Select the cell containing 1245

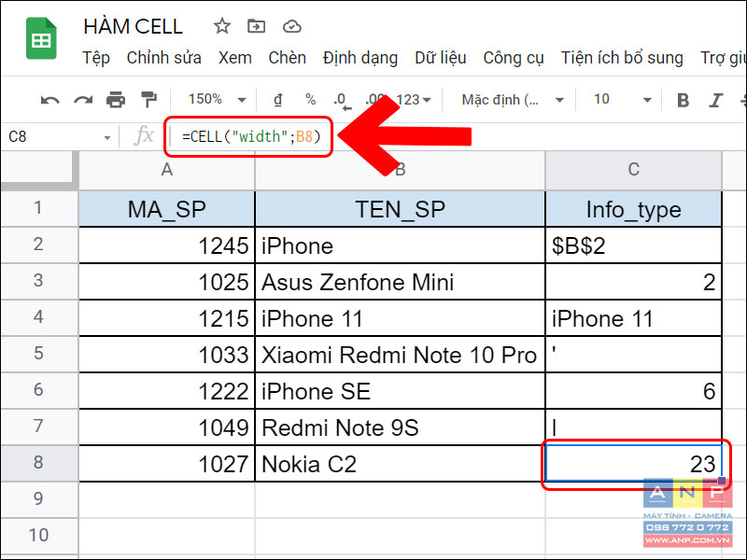167,245
